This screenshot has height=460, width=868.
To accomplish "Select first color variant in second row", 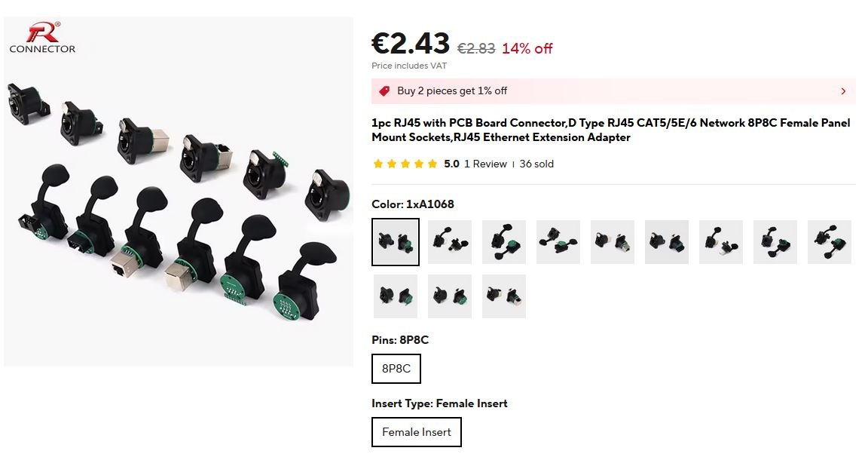I will point(396,296).
